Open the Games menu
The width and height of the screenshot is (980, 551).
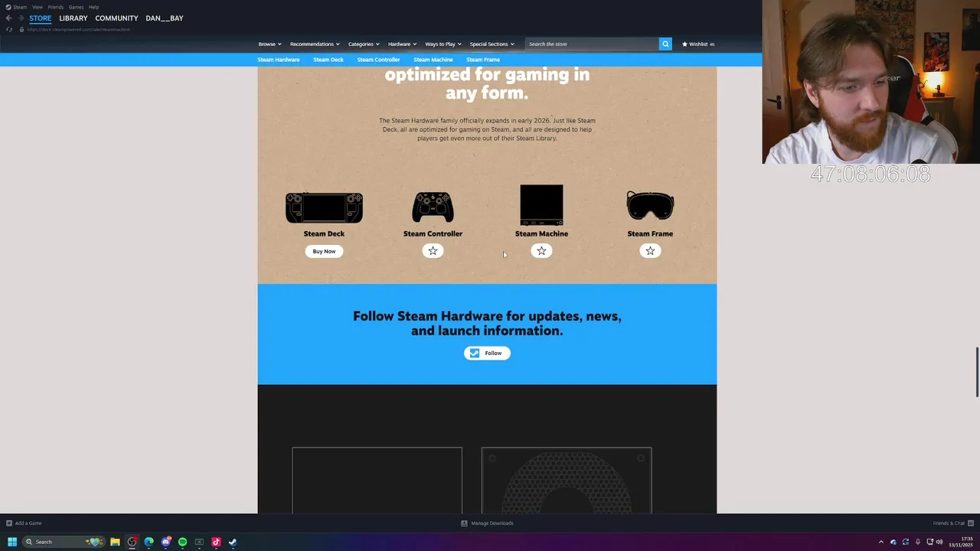[x=76, y=7]
